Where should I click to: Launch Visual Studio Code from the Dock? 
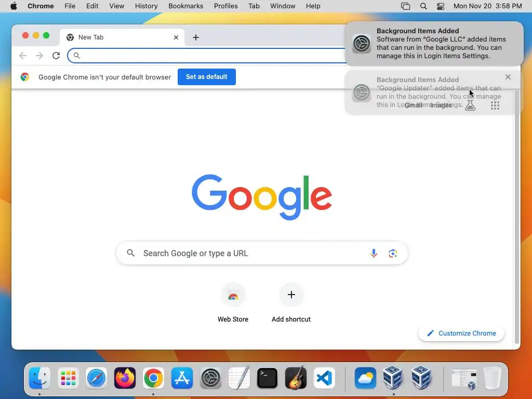[x=324, y=378]
